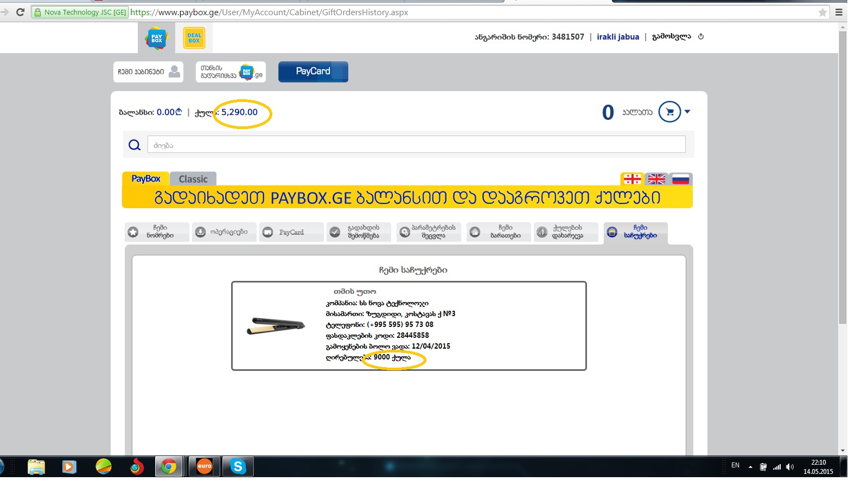Click the logout power icon
The height and width of the screenshot is (488, 868).
click(x=701, y=37)
